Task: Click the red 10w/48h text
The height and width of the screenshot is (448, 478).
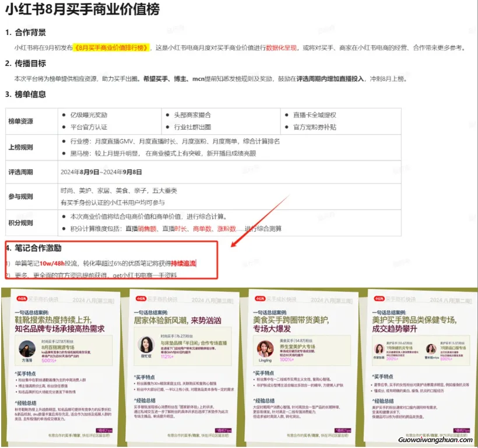Action: click(52, 263)
